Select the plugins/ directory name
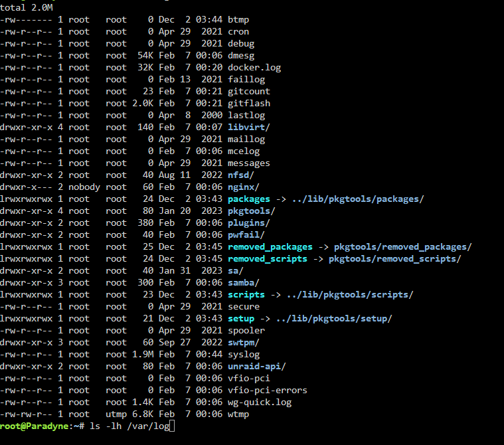This screenshot has width=504, height=445. (x=249, y=222)
